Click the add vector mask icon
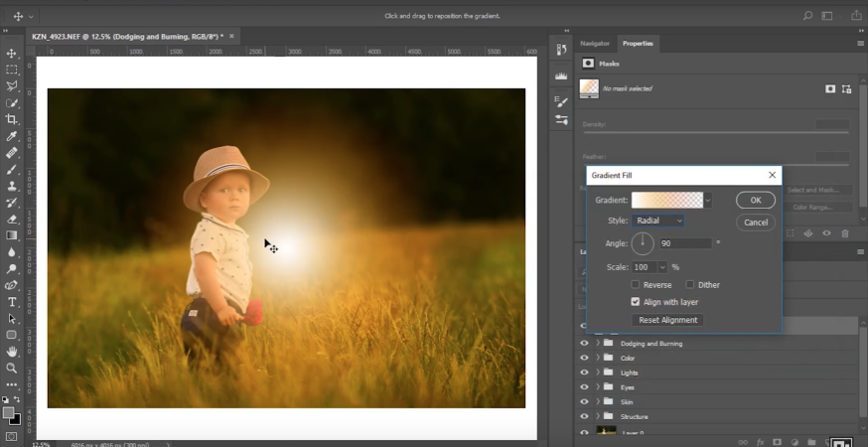Viewport: 868px width, 447px height. (x=846, y=88)
